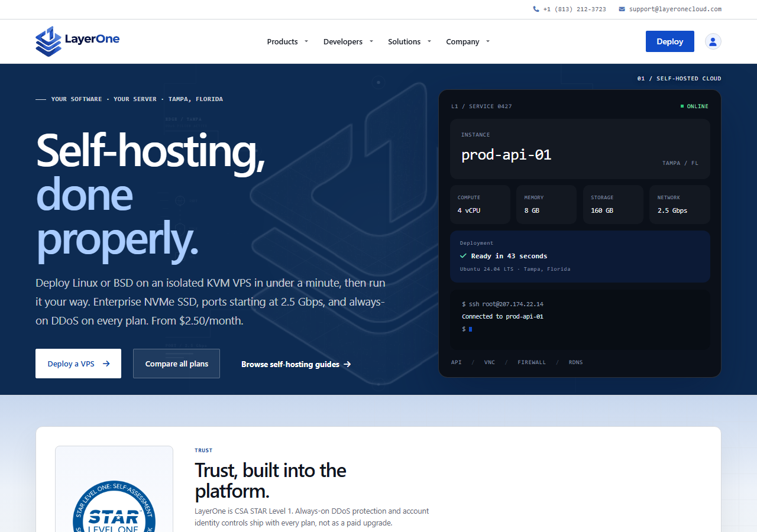Click the green checkmark beside Ready in 43 seconds

point(464,256)
